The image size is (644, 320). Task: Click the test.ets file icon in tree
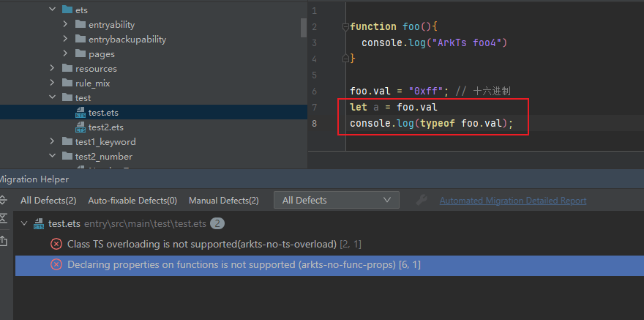coord(80,113)
